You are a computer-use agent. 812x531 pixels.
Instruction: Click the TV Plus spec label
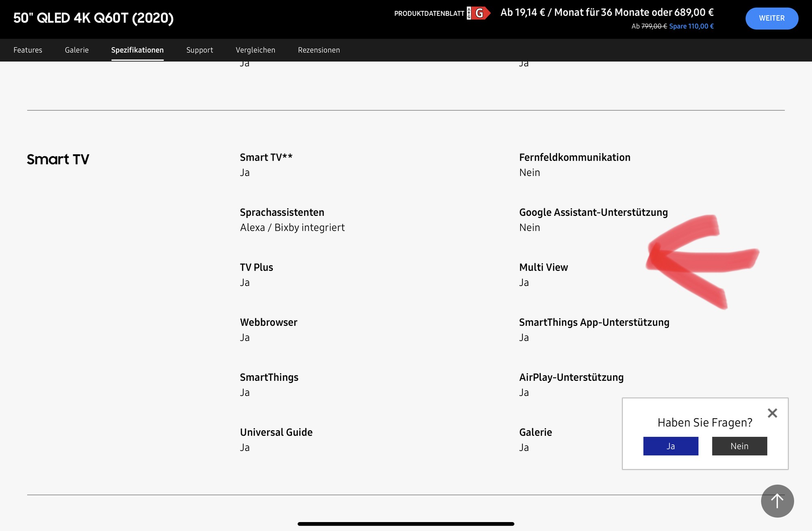257,267
